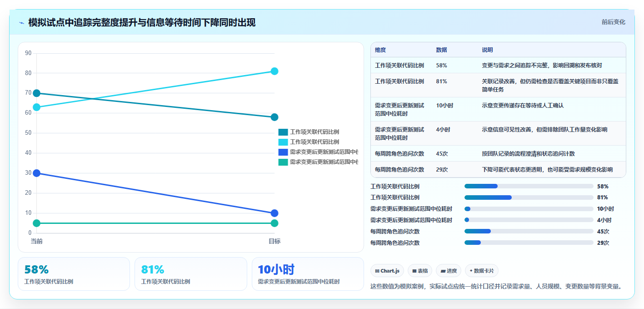Click the Chart.js chip
Viewport: 644px width, 309px height.
387,271
